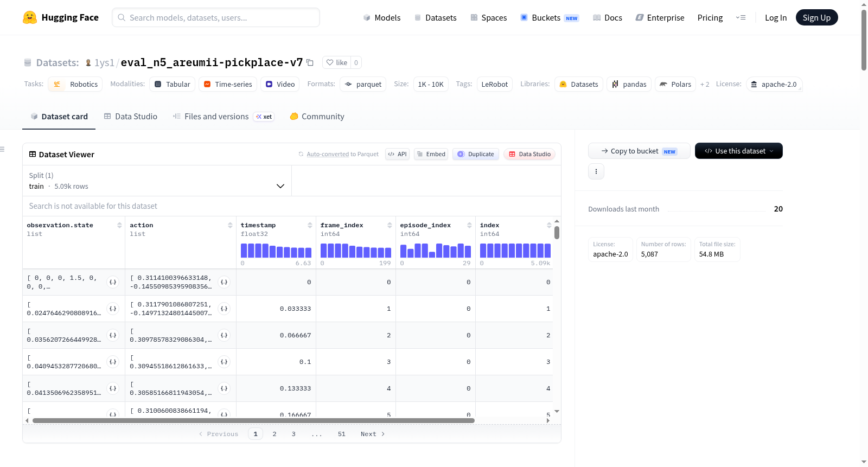Copy dataset name with copy icon
The image size is (868, 467).
tap(310, 62)
